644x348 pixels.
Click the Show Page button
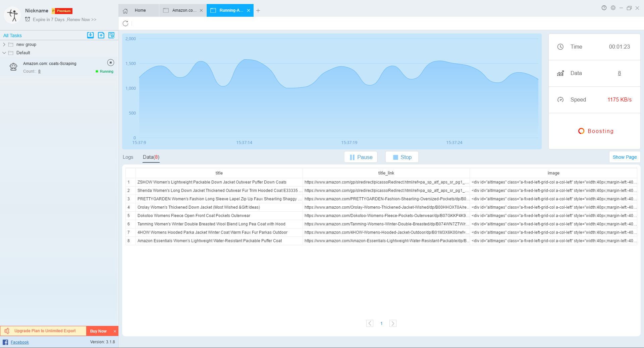tap(625, 157)
